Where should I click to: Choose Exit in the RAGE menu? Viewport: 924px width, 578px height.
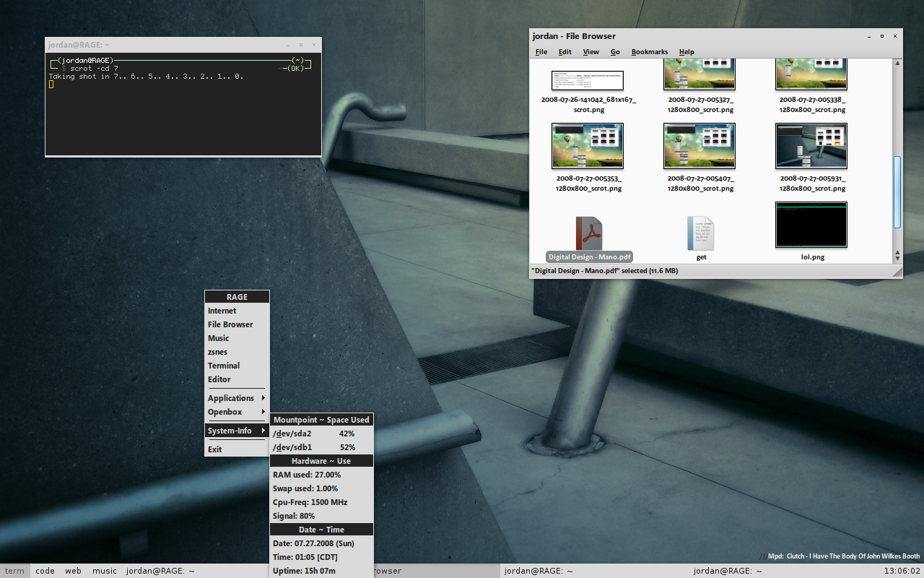click(237, 449)
